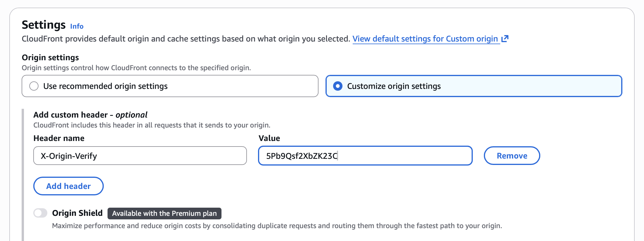Image resolution: width=644 pixels, height=241 pixels.
Task: Open View default settings for Custom origin
Action: [x=425, y=39]
